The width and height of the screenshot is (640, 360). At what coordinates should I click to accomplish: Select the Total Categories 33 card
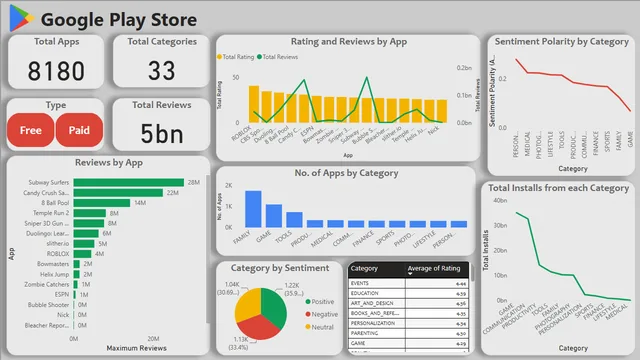point(162,61)
